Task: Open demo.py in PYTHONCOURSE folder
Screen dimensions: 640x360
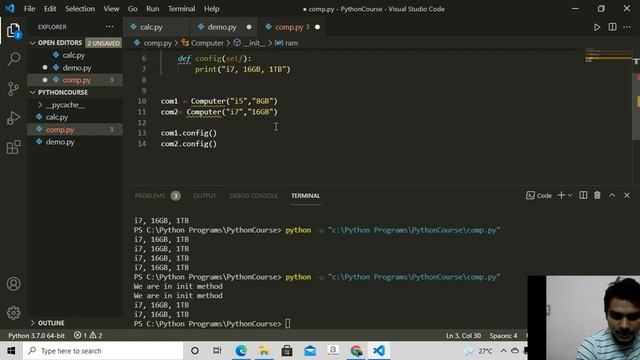Action: 60,142
